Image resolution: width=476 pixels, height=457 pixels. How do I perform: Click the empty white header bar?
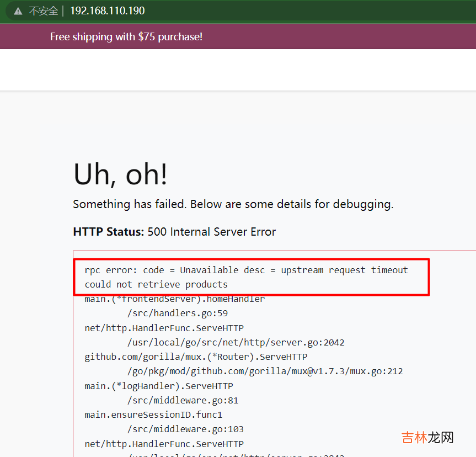pos(238,70)
